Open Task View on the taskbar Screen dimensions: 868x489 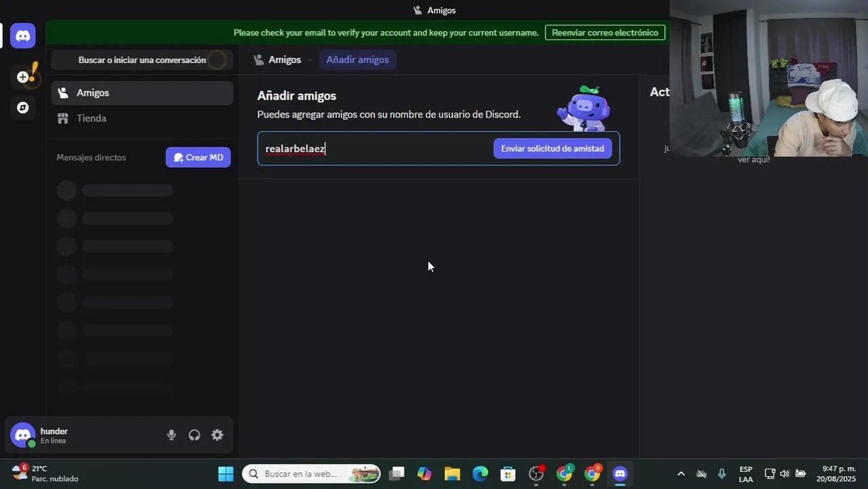(x=397, y=474)
